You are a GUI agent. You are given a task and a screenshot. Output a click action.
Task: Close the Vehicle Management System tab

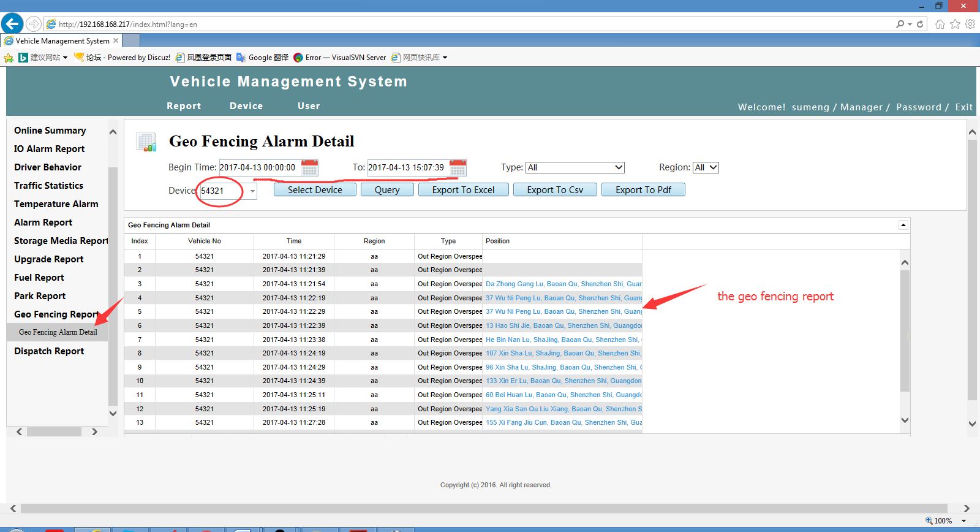coord(116,40)
